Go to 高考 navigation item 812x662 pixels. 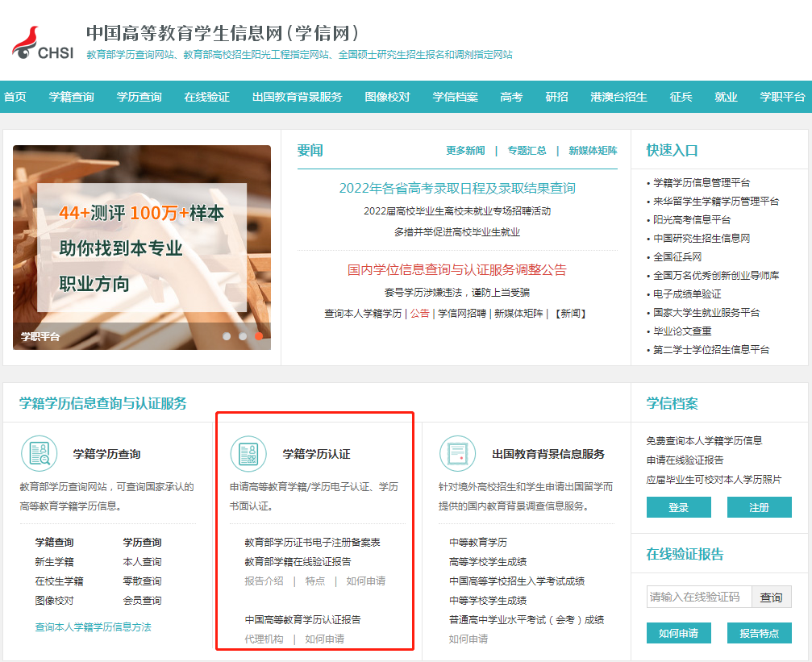tap(511, 97)
